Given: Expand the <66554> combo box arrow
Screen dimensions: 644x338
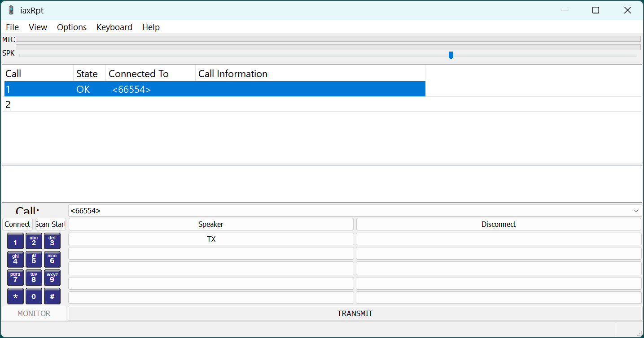Looking at the screenshot, I should [x=635, y=210].
